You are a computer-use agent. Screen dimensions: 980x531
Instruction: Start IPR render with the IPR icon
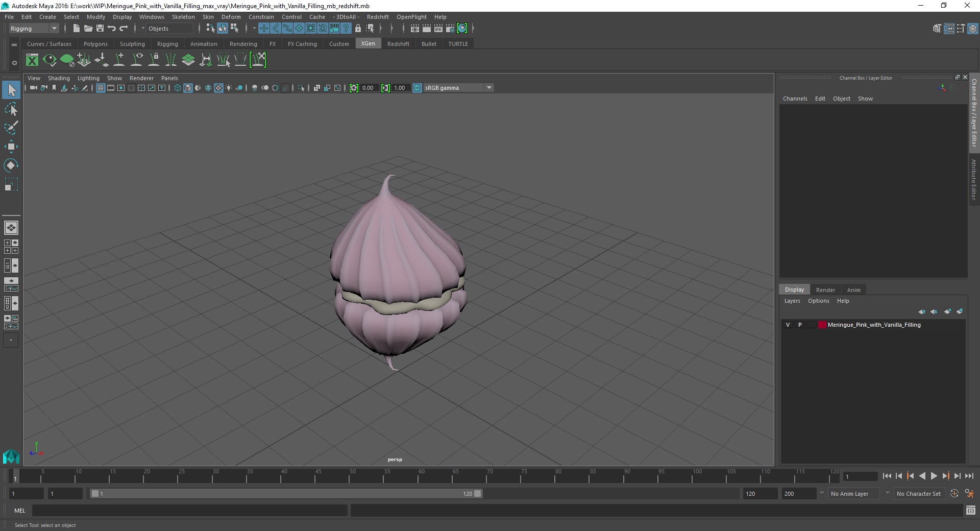(x=438, y=29)
